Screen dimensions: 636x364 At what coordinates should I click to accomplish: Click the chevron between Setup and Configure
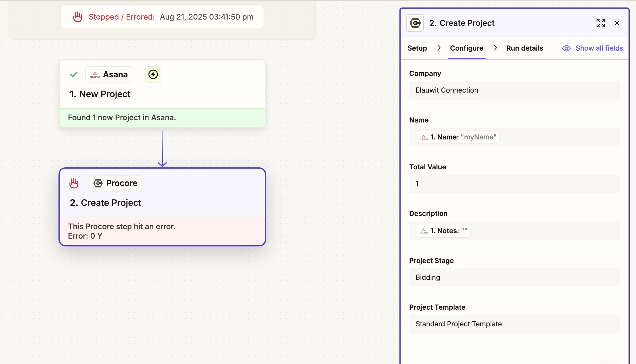pyautogui.click(x=439, y=48)
